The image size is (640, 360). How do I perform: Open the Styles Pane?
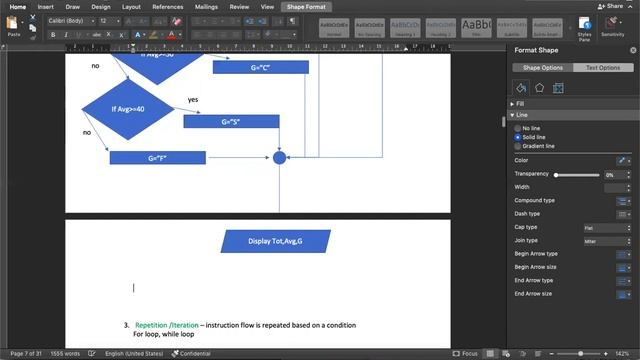(584, 28)
